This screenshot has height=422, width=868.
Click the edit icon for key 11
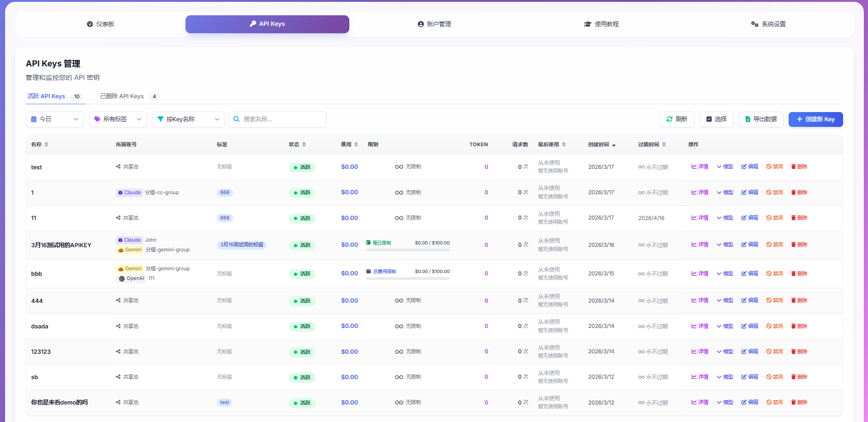744,218
